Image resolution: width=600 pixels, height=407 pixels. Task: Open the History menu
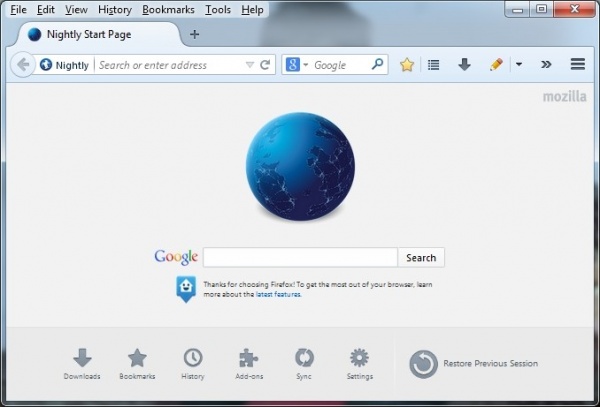click(115, 10)
